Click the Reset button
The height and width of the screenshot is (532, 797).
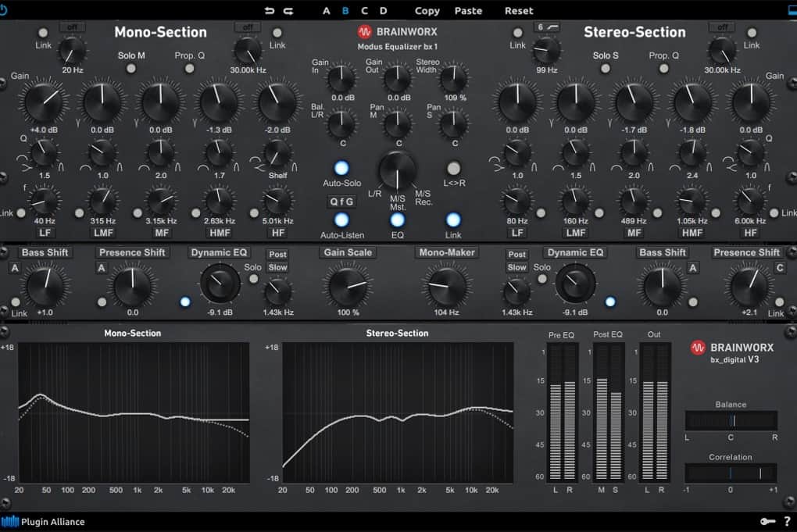pos(519,11)
